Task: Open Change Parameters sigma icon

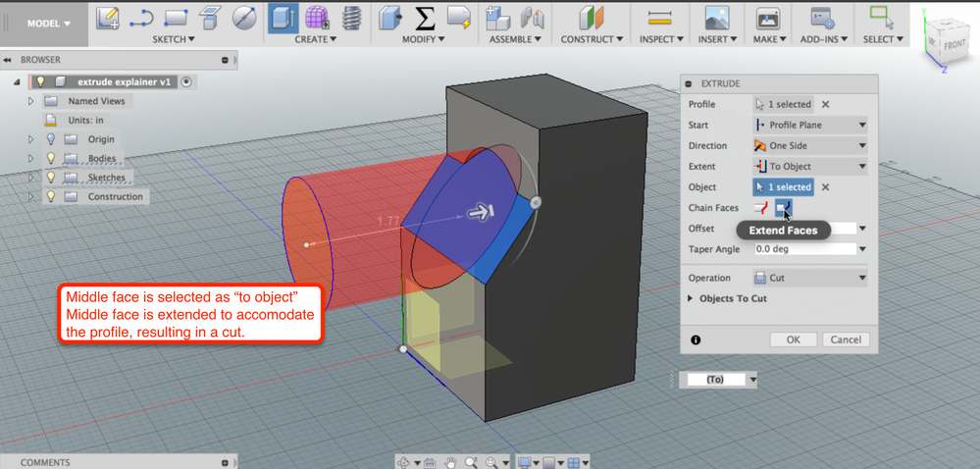Action: point(425,18)
